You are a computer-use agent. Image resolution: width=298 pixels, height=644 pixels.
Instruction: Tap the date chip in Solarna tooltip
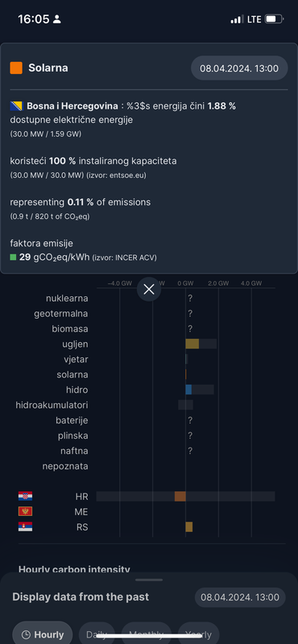tap(239, 68)
